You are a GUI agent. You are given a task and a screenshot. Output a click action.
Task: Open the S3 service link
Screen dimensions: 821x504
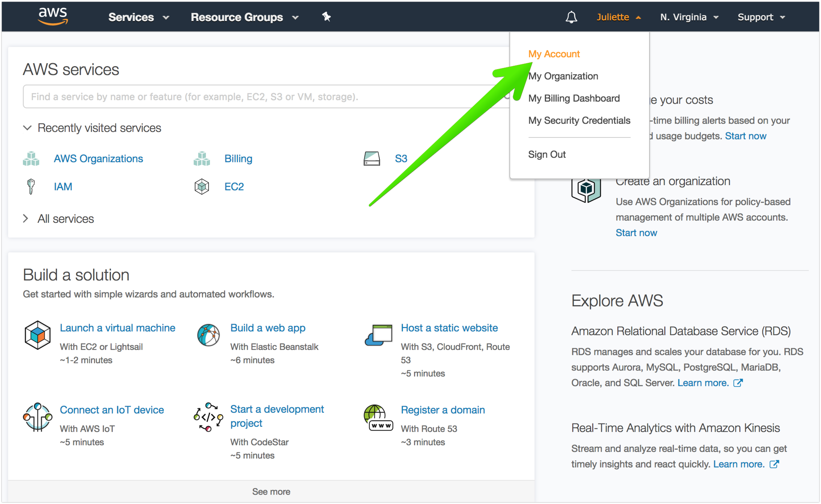coord(401,159)
